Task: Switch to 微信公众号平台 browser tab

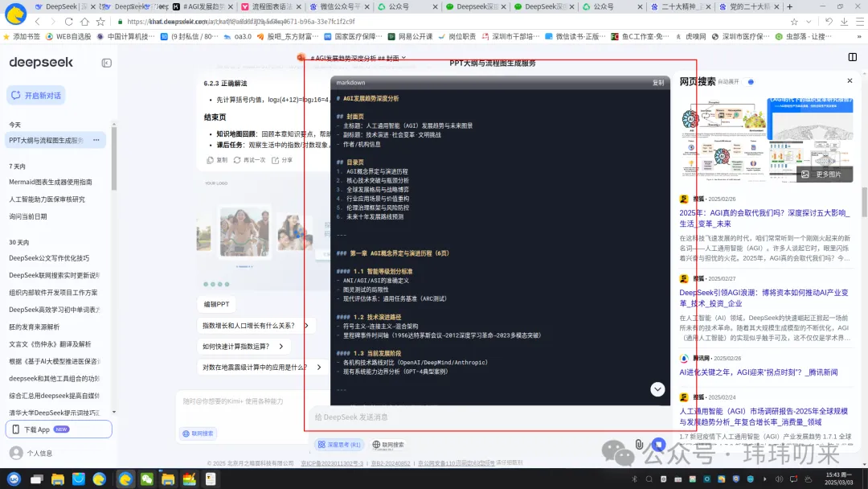Action: 339,6
